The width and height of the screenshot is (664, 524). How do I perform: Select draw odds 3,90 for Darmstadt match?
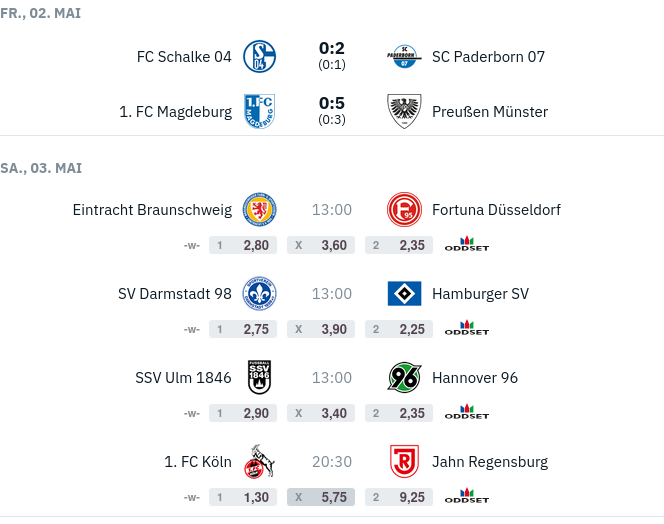[x=321, y=329]
